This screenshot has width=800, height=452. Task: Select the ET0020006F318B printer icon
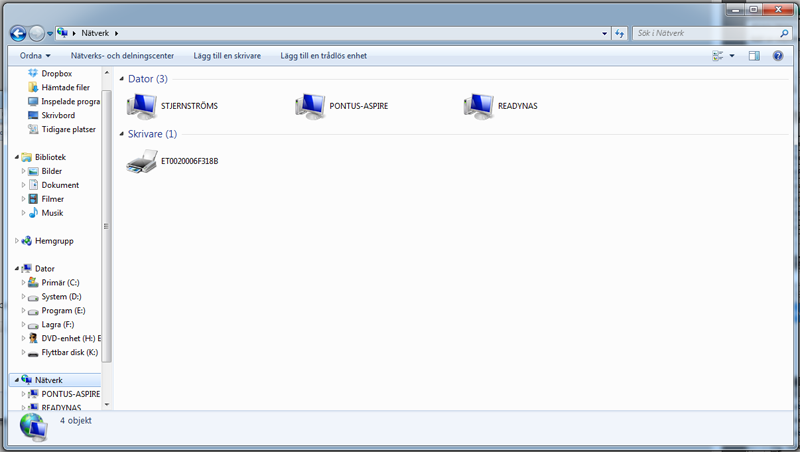coord(142,161)
